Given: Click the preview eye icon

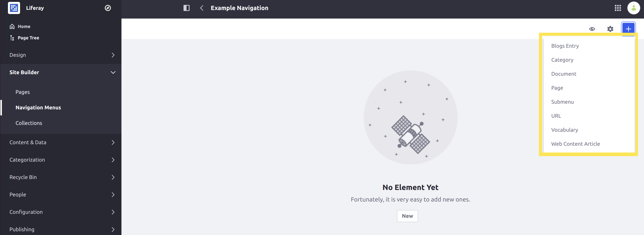Looking at the screenshot, I should point(592,29).
